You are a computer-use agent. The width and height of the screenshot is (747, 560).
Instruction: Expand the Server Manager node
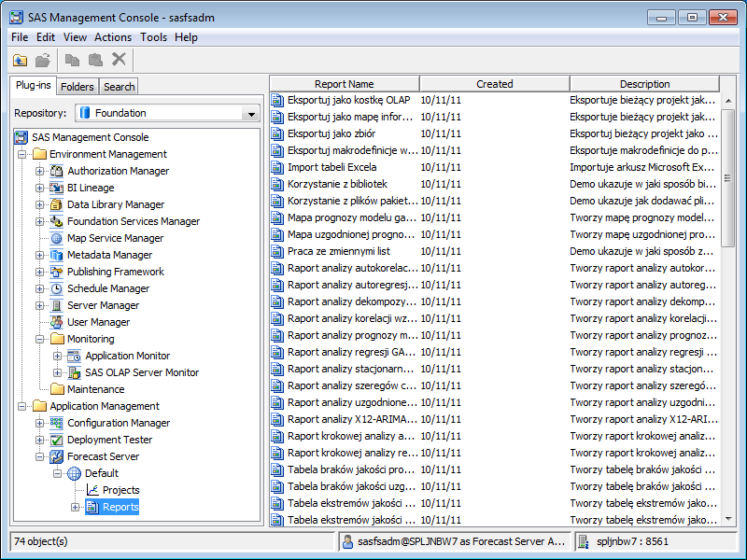39,305
